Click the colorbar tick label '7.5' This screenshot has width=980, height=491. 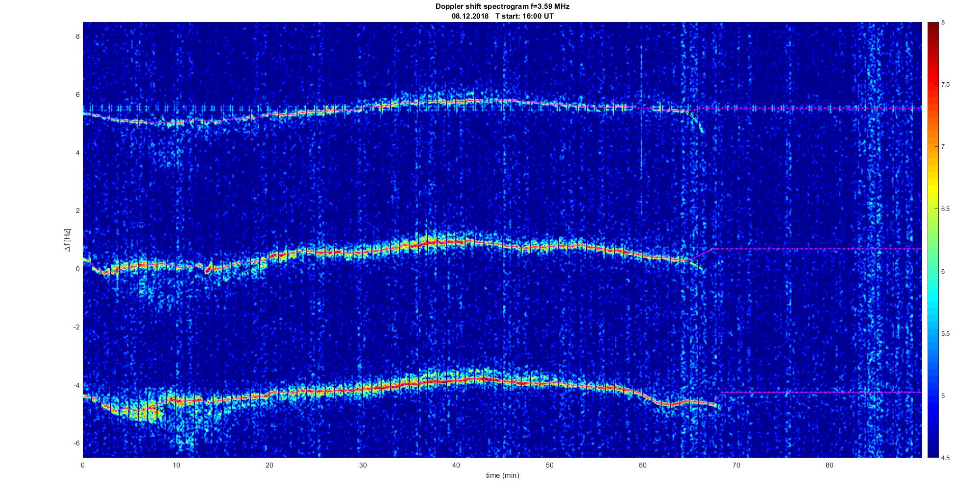(945, 85)
